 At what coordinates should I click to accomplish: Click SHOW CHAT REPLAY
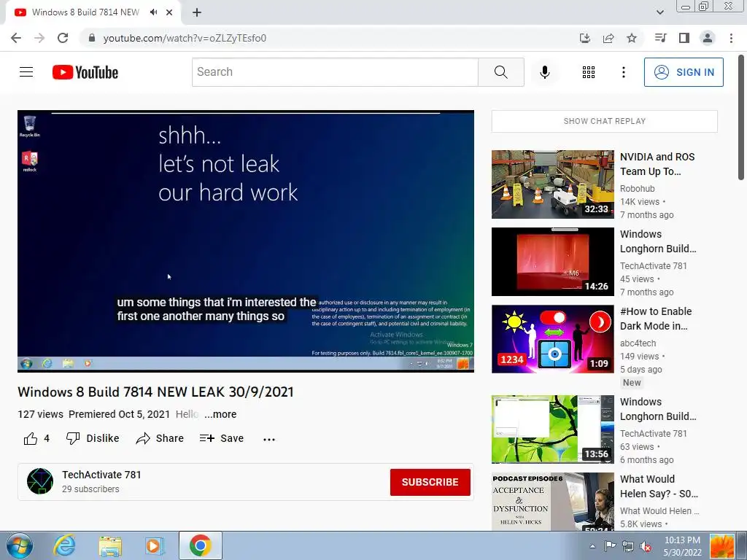(x=605, y=121)
